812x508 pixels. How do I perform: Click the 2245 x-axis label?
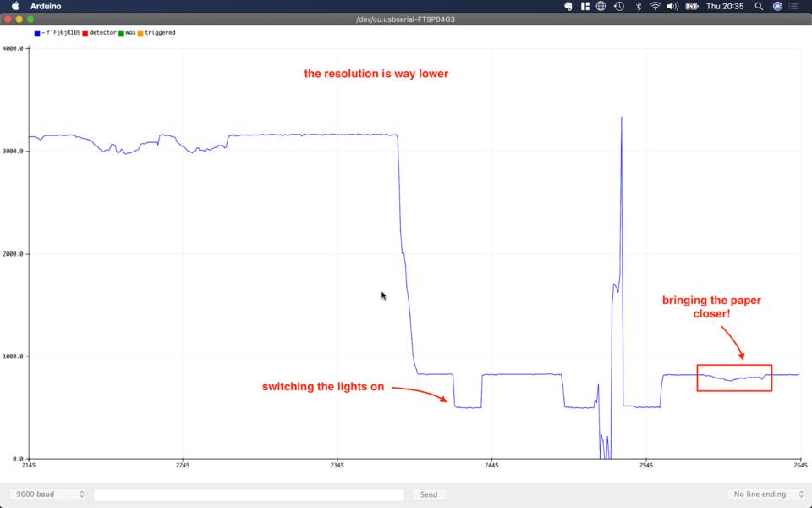pyautogui.click(x=183, y=465)
